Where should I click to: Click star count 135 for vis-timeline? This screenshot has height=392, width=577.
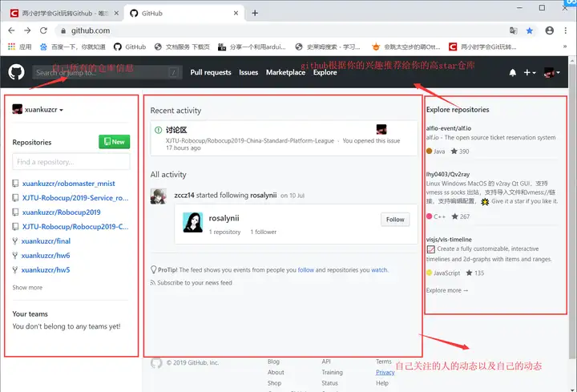(x=475, y=273)
